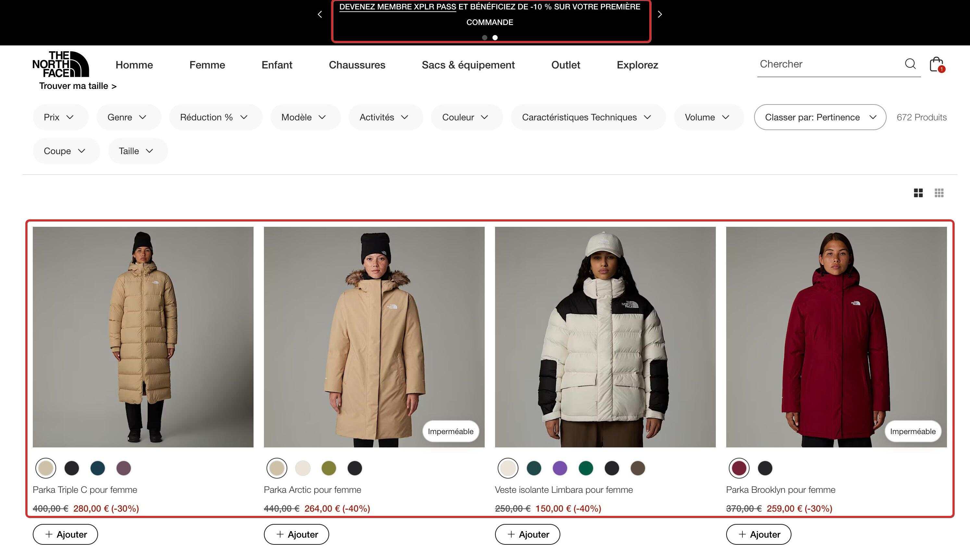This screenshot has width=970, height=560.
Task: Open Parka Triple C product image
Action: [143, 337]
